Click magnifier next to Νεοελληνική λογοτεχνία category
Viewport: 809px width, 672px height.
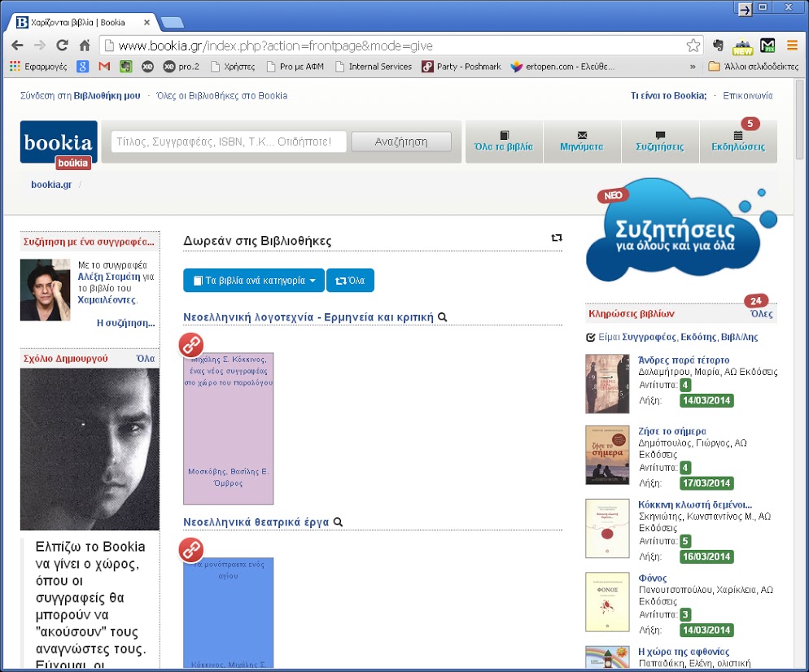coord(443,317)
